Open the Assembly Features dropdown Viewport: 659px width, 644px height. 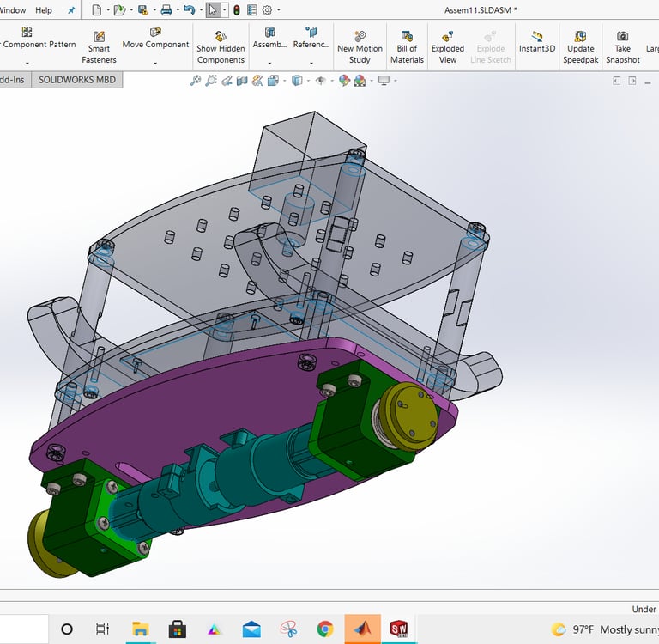click(269, 63)
